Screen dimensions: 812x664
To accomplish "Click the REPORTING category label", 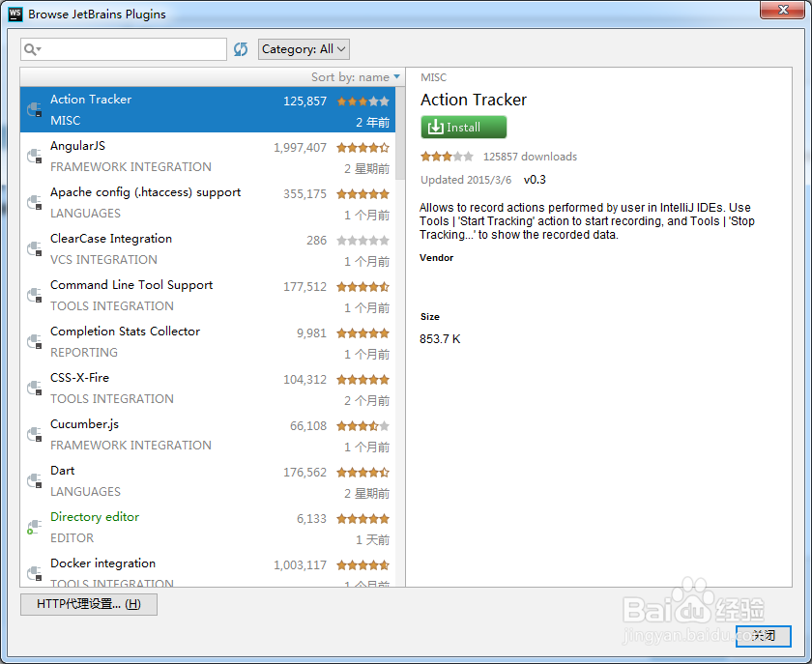I will tap(84, 352).
